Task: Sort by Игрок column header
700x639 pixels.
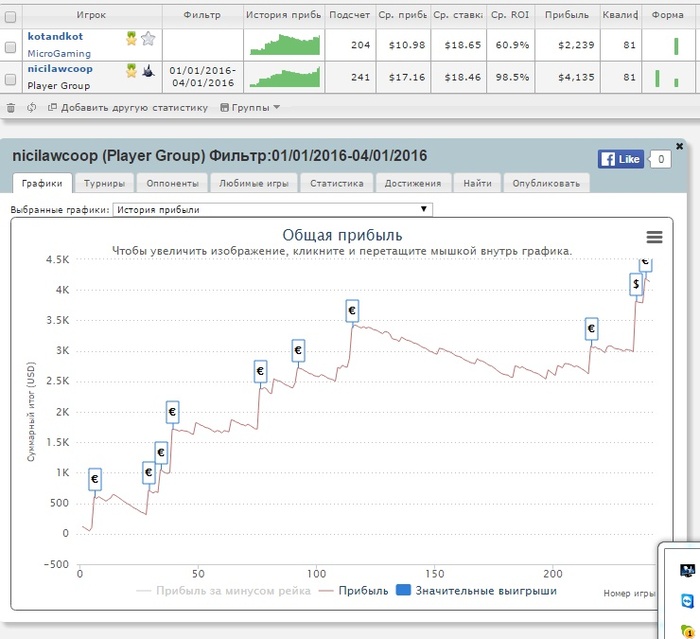Action: click(91, 15)
